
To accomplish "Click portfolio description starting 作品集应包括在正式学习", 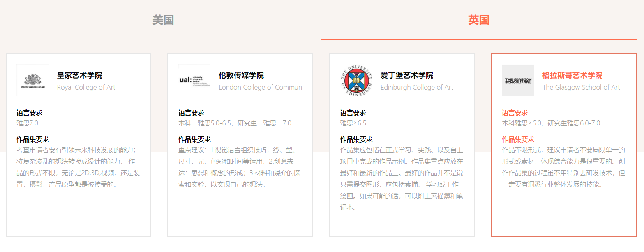I will [x=402, y=178].
